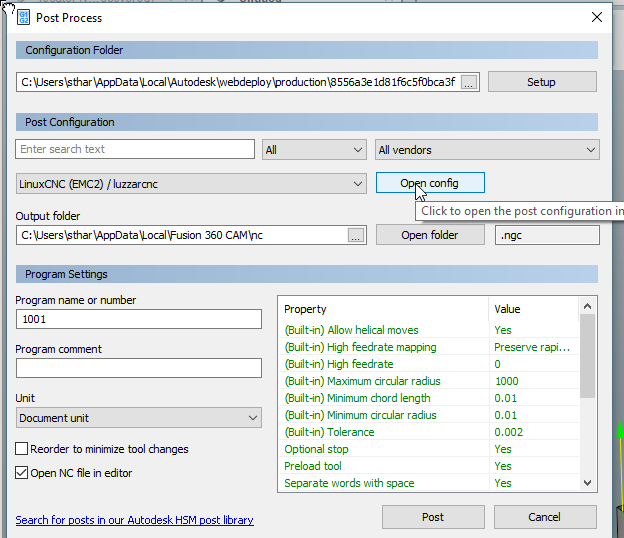Click the Post Process window title icon
The image size is (624, 538).
23,17
